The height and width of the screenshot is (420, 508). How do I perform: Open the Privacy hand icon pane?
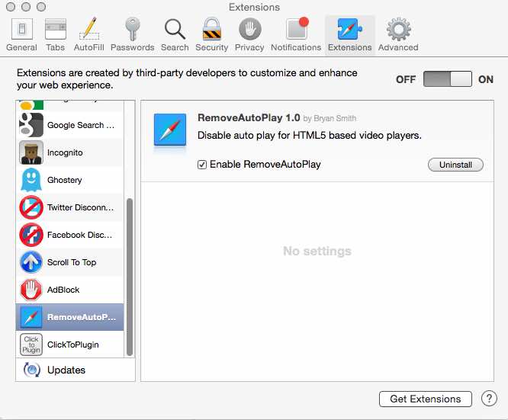pyautogui.click(x=249, y=34)
